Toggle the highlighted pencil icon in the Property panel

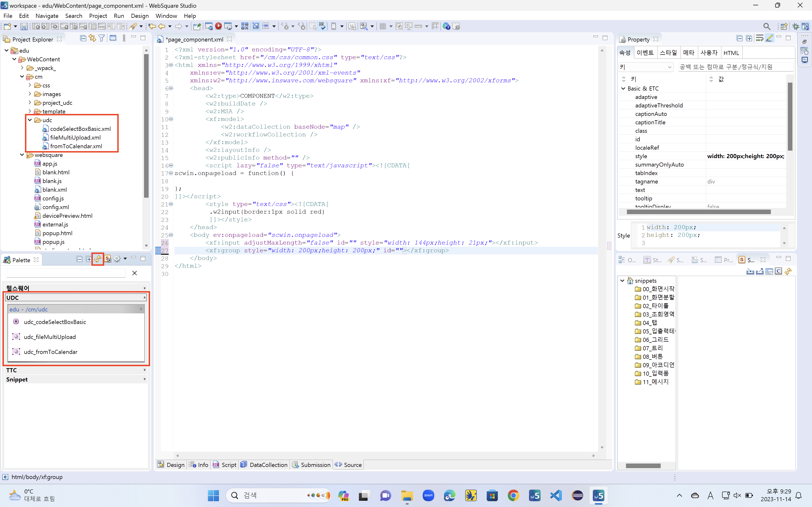click(769, 38)
